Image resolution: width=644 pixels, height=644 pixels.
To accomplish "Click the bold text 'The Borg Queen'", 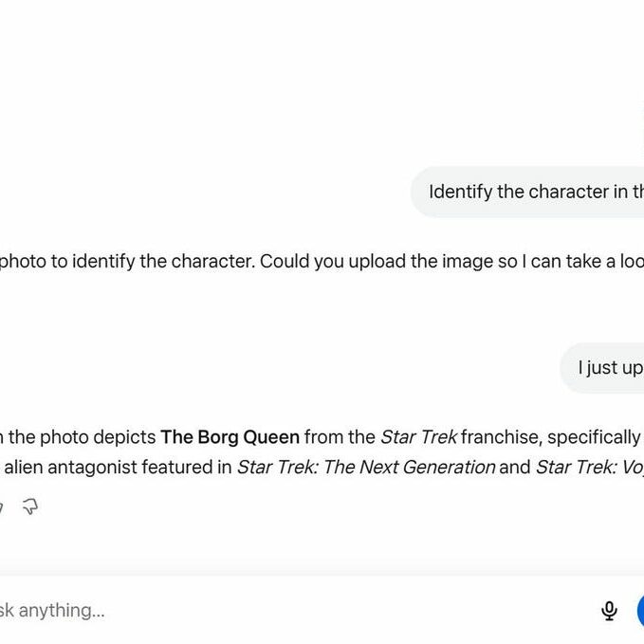I will point(230,437).
